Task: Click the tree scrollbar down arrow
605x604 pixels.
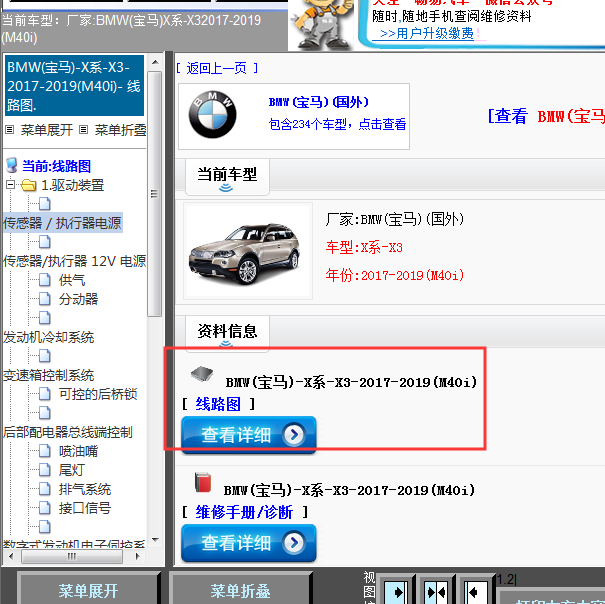Action: pyautogui.click(x=155, y=540)
